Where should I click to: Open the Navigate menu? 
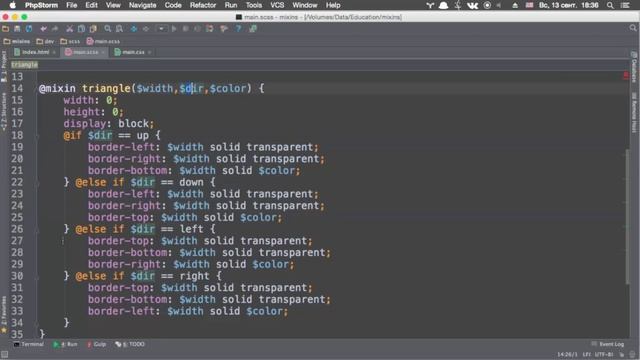(142, 5)
